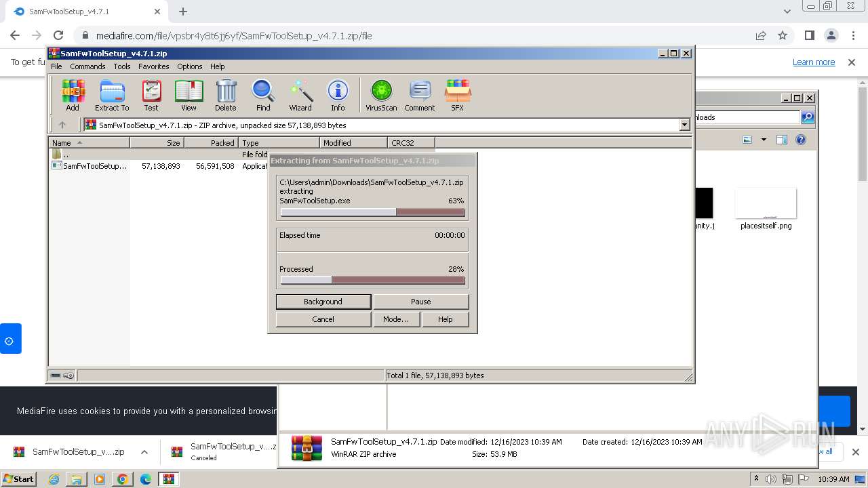Open the Options menu
This screenshot has height=488, width=868.
[190, 66]
